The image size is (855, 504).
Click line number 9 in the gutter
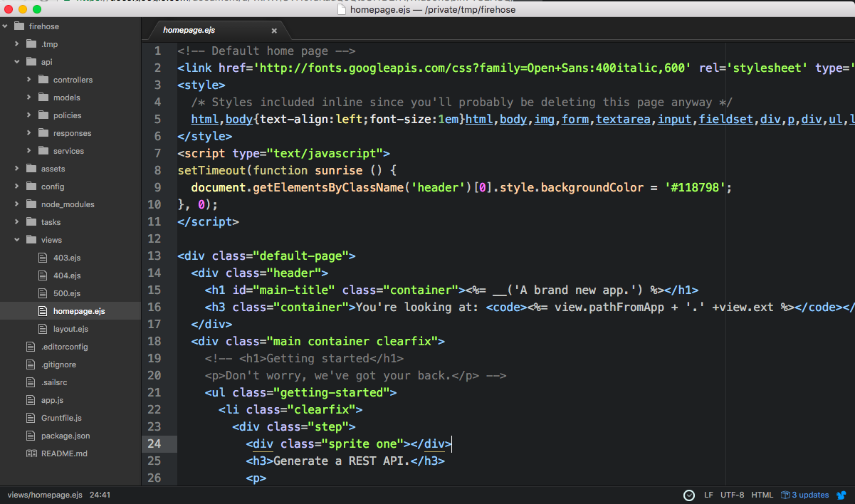(x=158, y=187)
